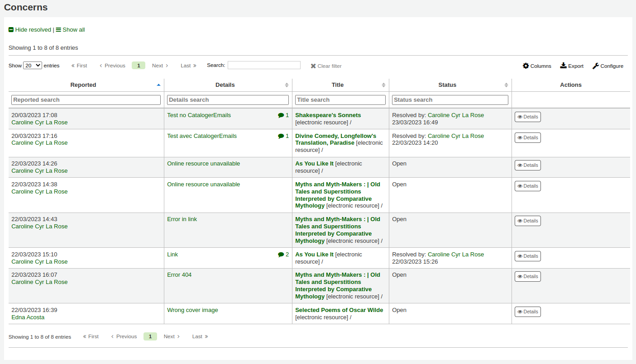Focus the global Search box
636x364 pixels.
[x=264, y=65]
